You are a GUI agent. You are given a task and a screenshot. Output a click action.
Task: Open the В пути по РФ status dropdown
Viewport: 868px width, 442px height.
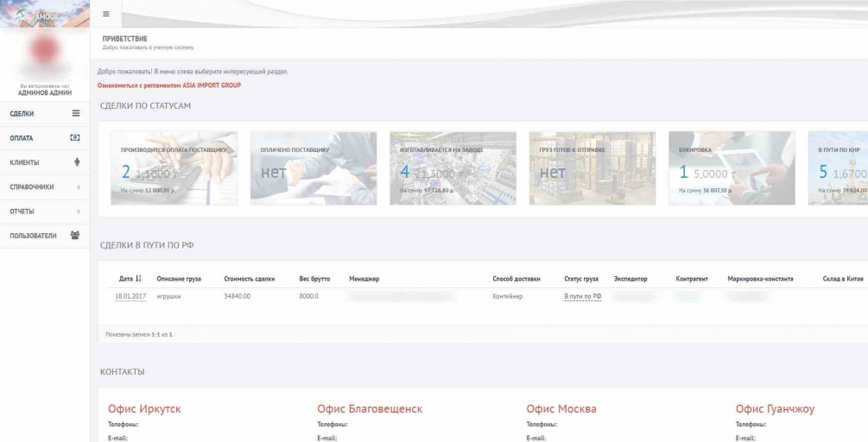click(583, 296)
